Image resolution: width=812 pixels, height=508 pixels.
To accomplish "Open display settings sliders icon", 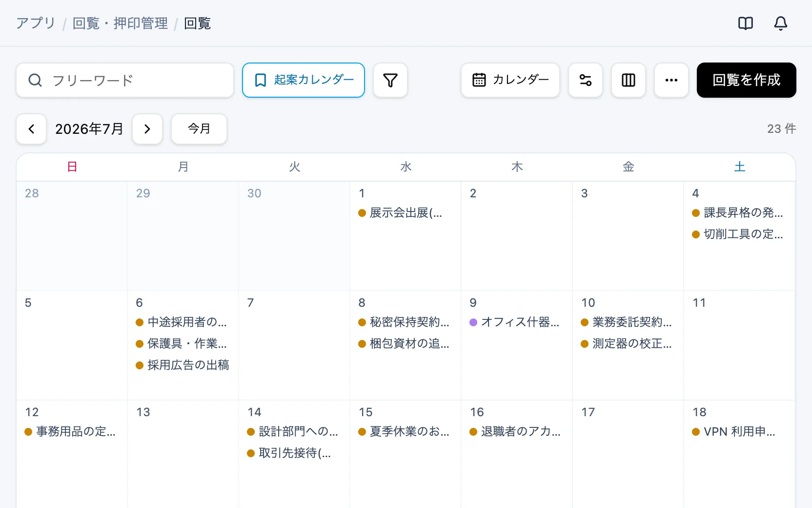I will pos(586,80).
